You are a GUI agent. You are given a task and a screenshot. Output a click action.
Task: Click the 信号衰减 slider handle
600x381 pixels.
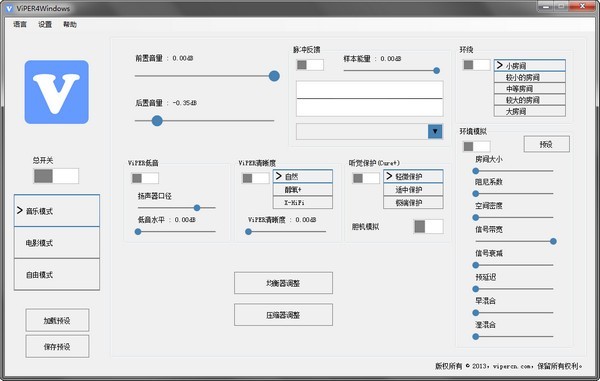point(476,265)
